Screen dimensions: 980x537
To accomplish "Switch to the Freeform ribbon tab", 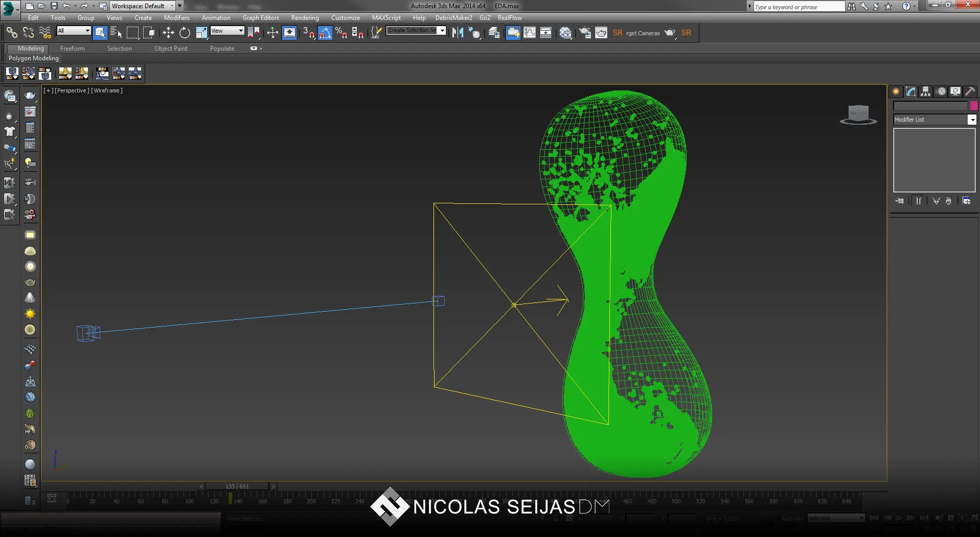I will (72, 49).
